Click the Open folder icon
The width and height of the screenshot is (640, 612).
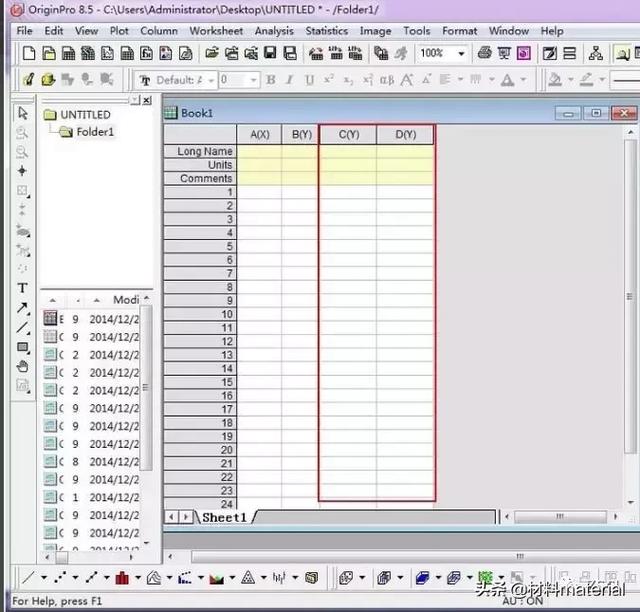click(211, 53)
